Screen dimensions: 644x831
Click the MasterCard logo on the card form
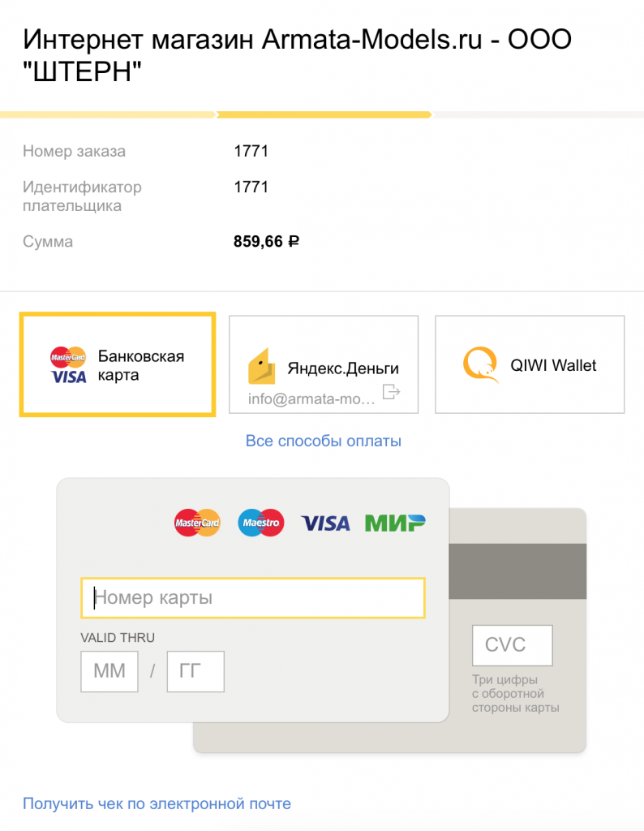tap(198, 523)
